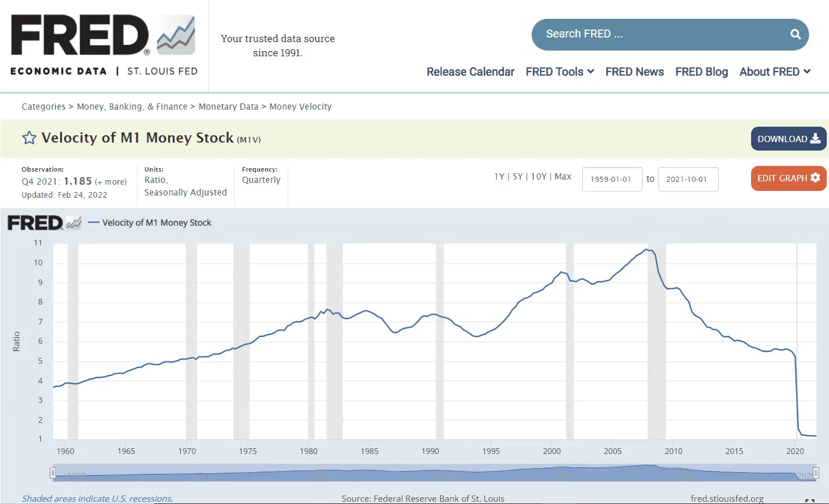Select the Max date range
This screenshot has width=829, height=504.
click(x=563, y=177)
